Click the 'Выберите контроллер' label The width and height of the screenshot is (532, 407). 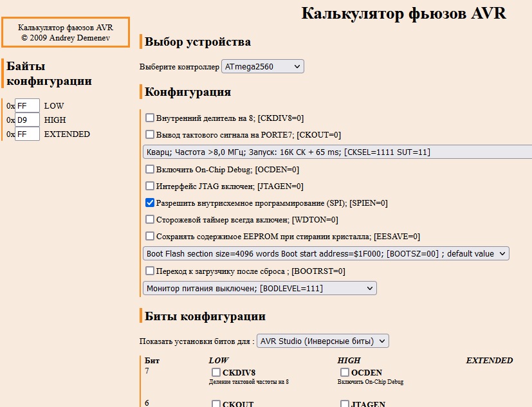[x=179, y=67]
